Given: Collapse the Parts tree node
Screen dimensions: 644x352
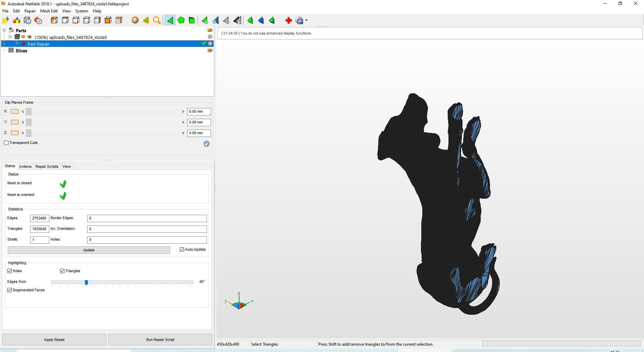Looking at the screenshot, I should tap(4, 30).
